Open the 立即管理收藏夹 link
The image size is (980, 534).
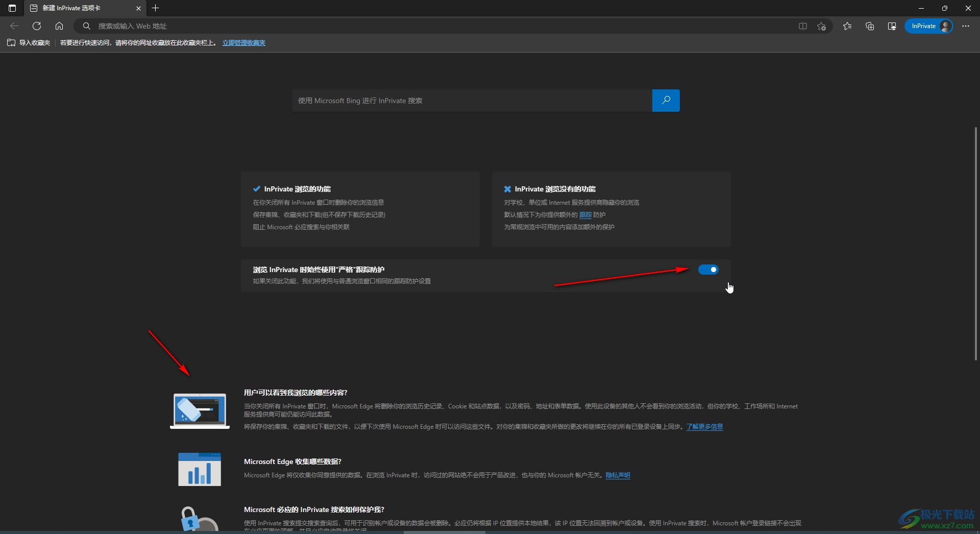pos(244,43)
